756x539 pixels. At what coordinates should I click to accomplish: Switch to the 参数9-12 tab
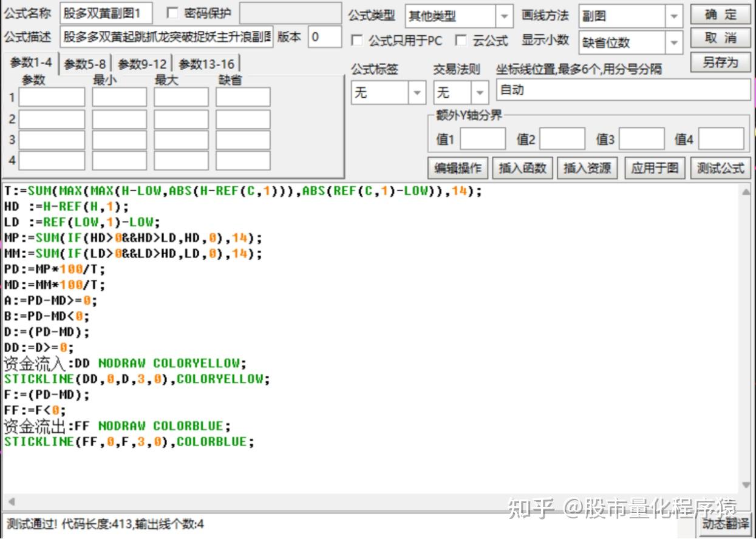[142, 64]
